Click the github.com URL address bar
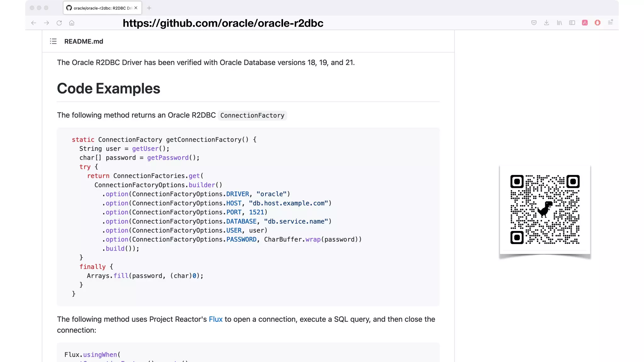 pos(223,23)
